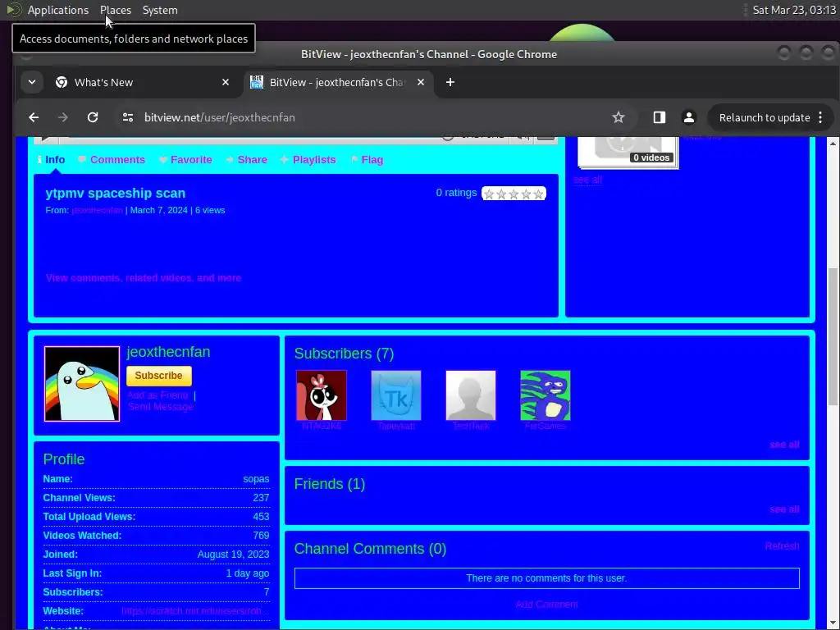
Task: Open the System menu
Action: click(160, 10)
